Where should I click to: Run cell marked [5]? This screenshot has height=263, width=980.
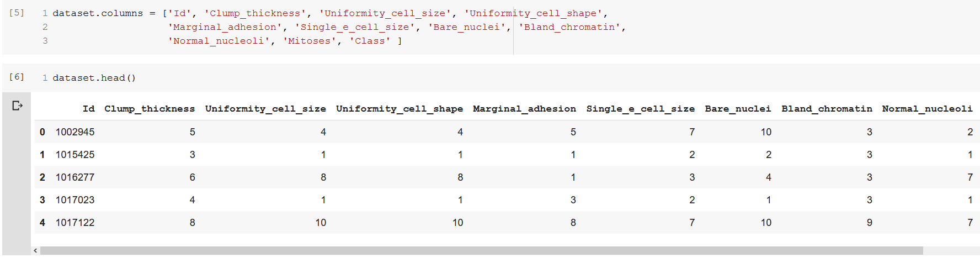17,13
